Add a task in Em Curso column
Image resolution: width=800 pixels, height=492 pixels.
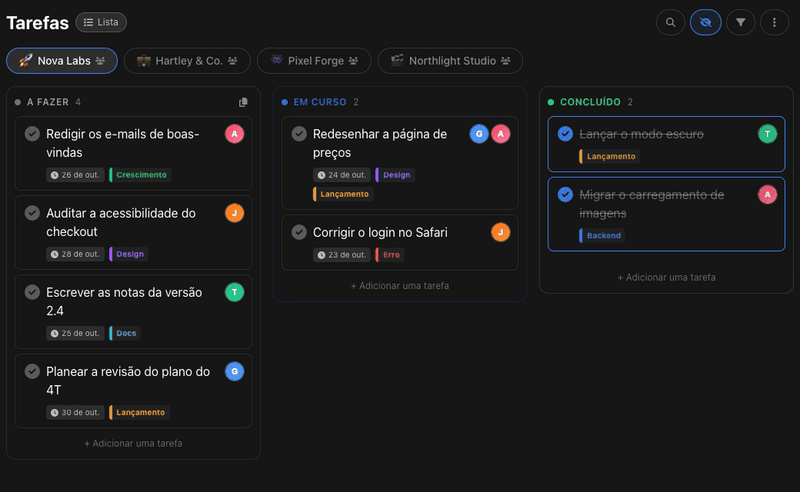point(400,286)
